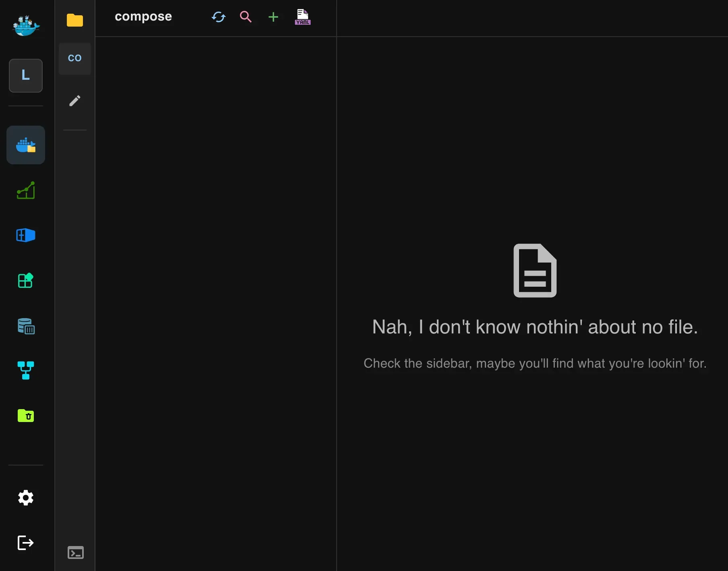This screenshot has height=571, width=728.
Task: Open the cyan network diagram icon
Action: pos(26,370)
